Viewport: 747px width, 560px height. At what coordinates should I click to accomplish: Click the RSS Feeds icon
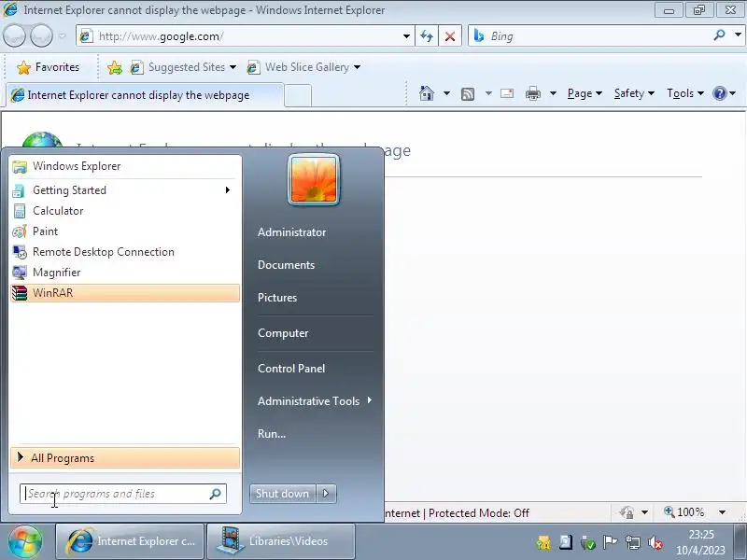(x=468, y=94)
